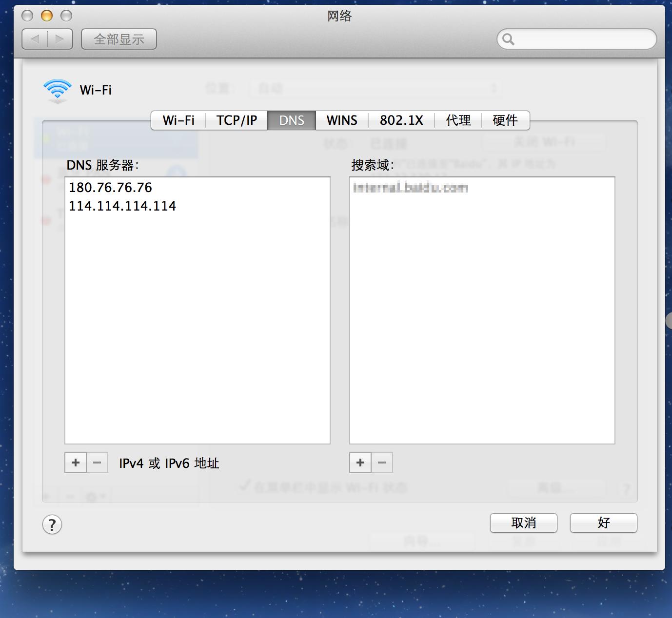Open the 802.1X tab
Image resolution: width=672 pixels, height=618 pixels.
401,120
